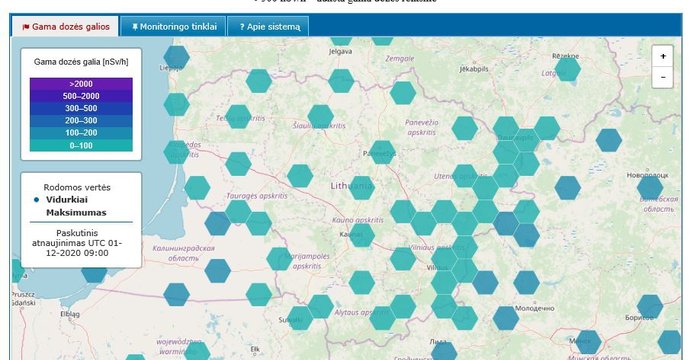700x360 pixels.
Task: Click the Tauragės apskritis label
Action: click(x=257, y=196)
